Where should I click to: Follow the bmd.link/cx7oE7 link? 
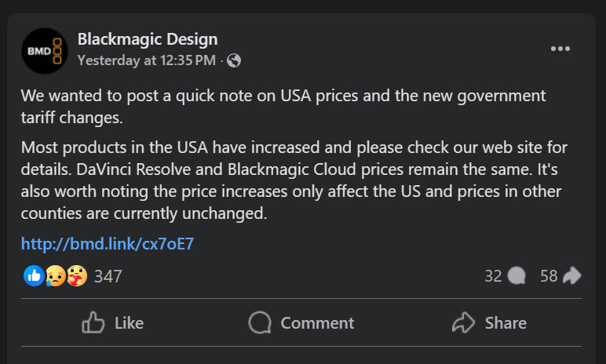pyautogui.click(x=108, y=244)
